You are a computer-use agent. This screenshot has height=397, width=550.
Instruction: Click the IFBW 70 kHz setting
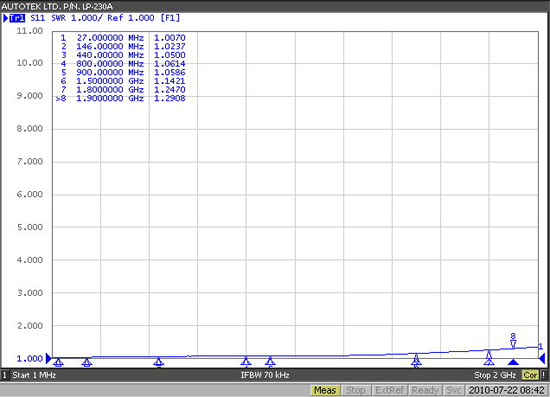265,375
